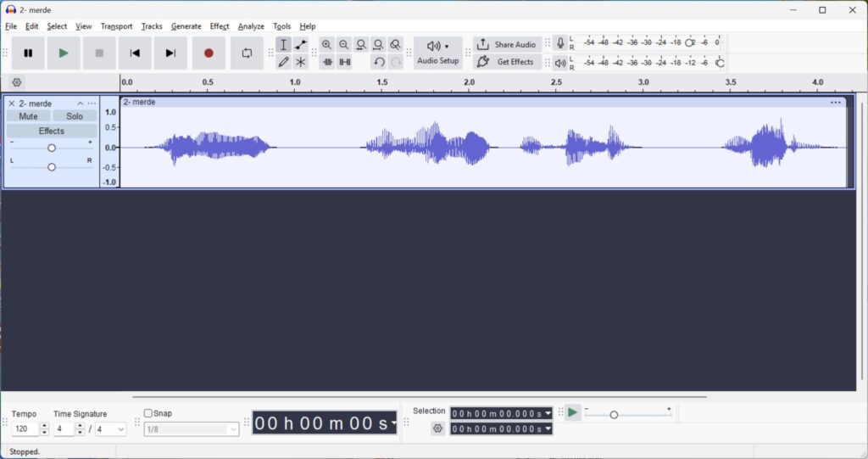This screenshot has width=868, height=459.
Task: Open time signature denominator dropdown
Action: coord(110,429)
